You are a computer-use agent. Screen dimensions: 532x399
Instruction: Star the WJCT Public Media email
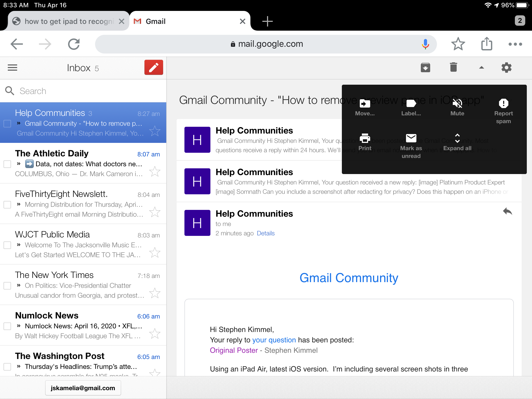click(x=155, y=252)
